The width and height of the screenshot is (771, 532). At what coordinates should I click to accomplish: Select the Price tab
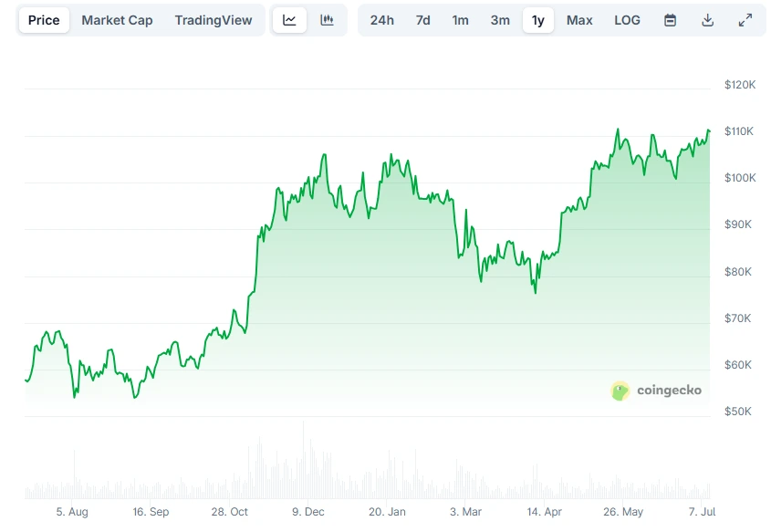43,19
